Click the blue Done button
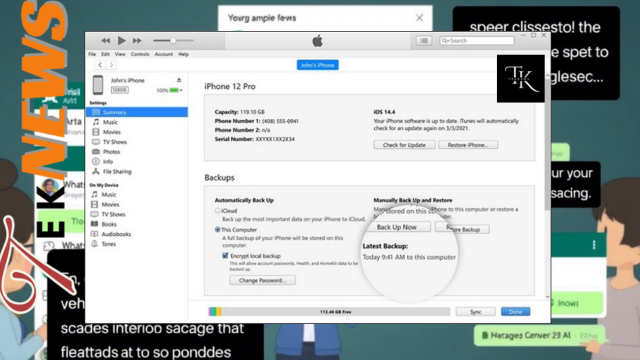640x360 pixels. tap(516, 311)
